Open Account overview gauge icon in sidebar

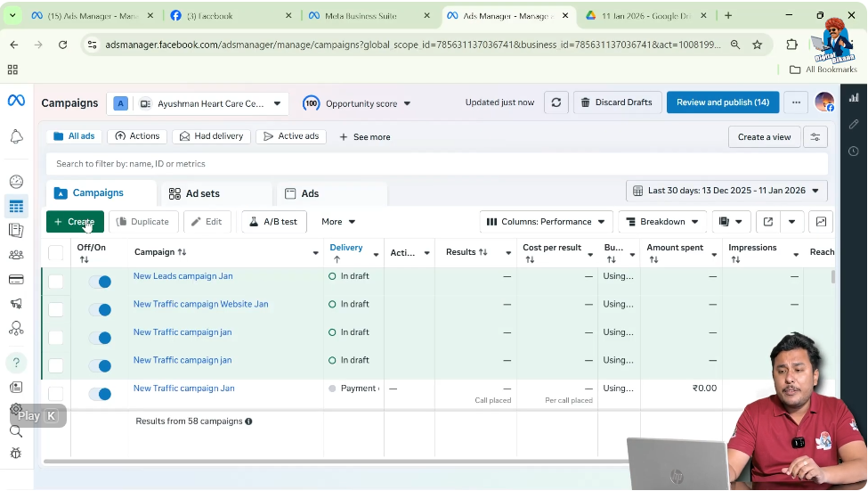(x=16, y=181)
